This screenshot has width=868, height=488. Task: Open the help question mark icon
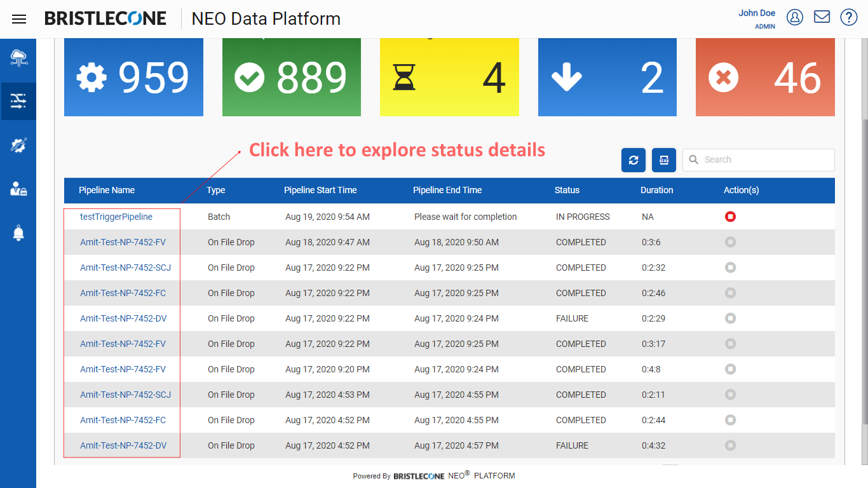click(x=849, y=17)
